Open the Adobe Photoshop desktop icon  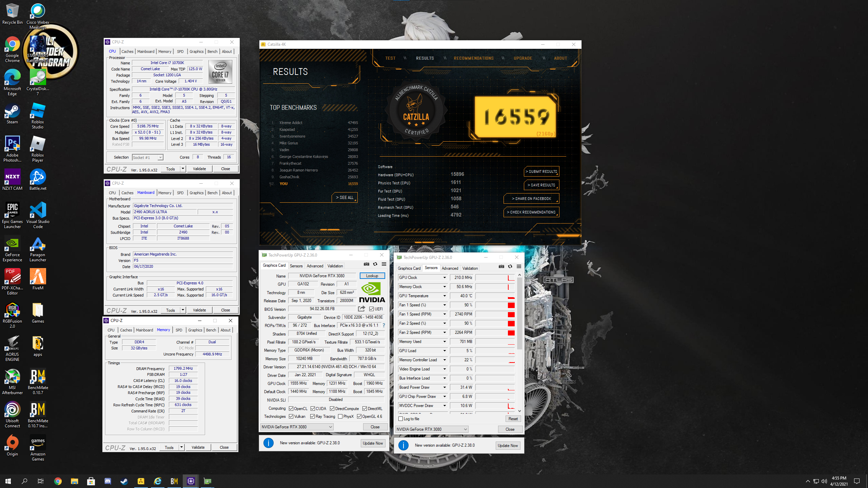12,149
